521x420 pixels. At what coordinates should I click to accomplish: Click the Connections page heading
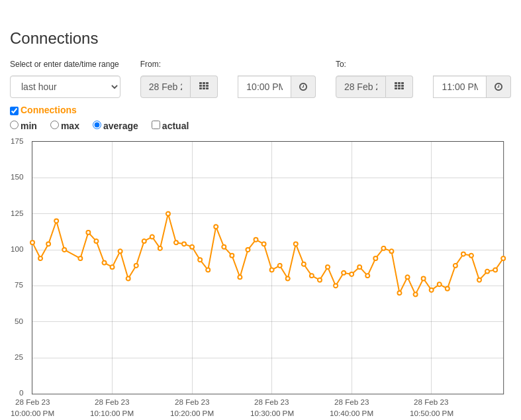click(x=54, y=38)
